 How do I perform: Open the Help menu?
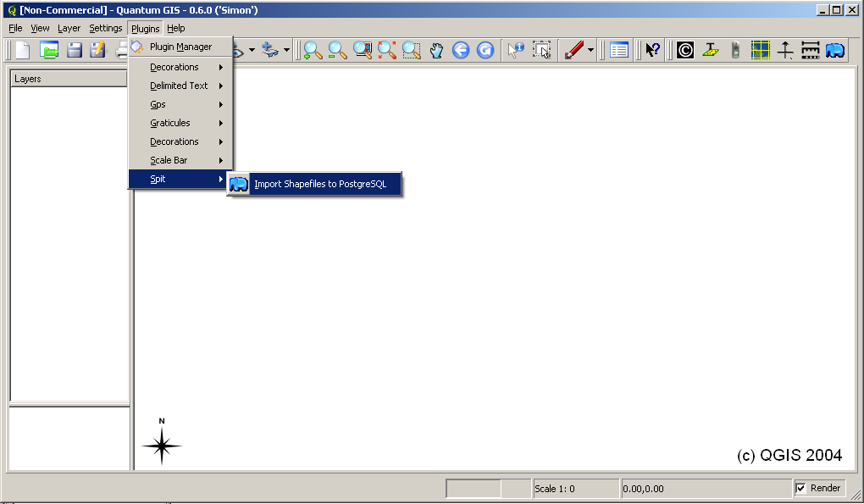[x=176, y=28]
